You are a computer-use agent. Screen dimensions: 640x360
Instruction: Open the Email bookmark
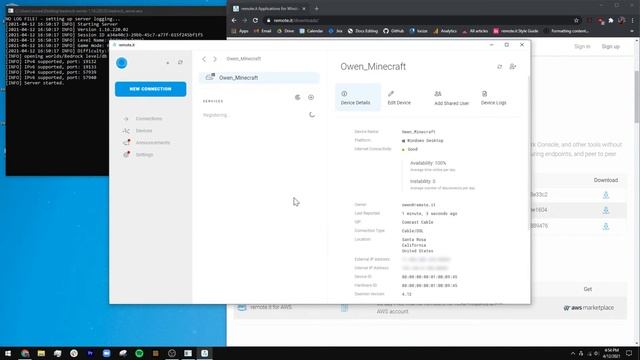262,31
